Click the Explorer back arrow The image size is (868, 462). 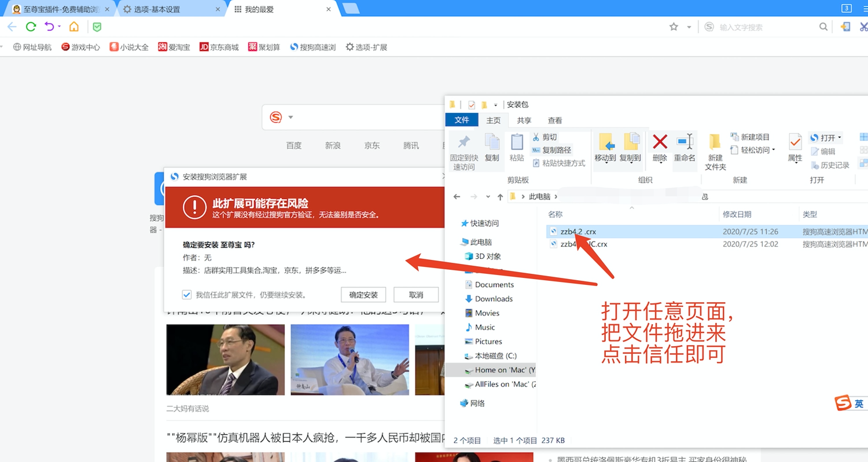tap(457, 197)
